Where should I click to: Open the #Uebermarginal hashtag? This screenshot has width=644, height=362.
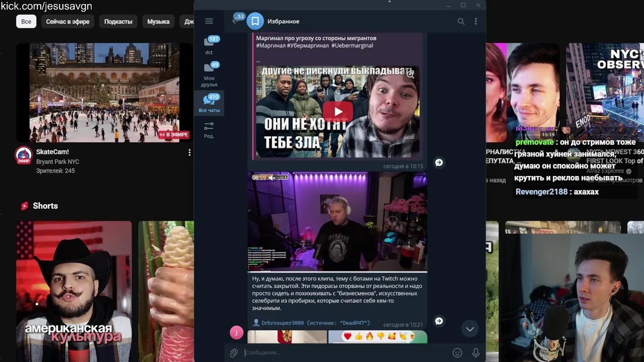pyautogui.click(x=352, y=45)
